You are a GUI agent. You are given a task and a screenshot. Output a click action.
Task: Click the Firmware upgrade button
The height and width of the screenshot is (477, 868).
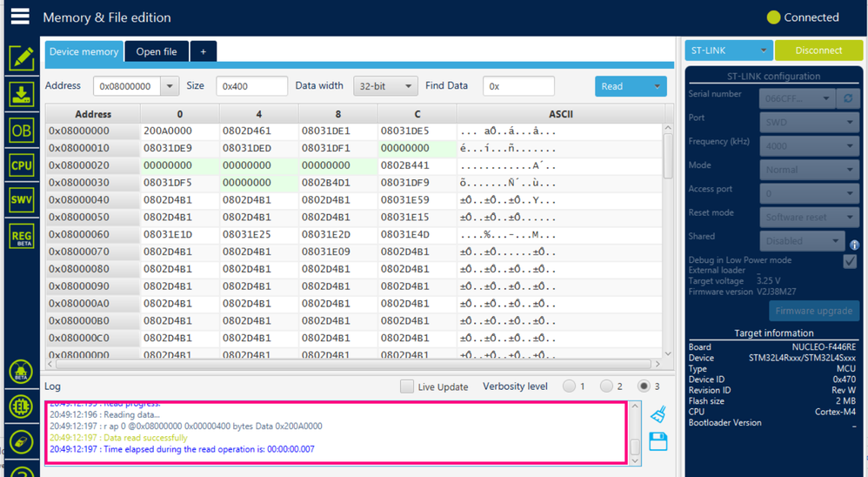[x=814, y=311]
